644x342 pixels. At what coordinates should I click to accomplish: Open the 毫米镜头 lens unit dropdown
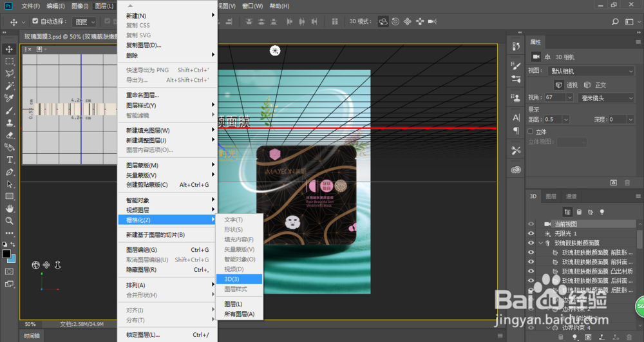coord(606,98)
